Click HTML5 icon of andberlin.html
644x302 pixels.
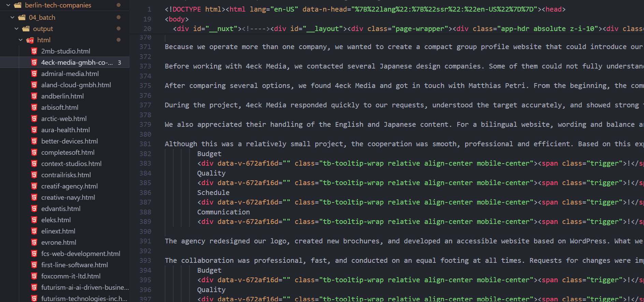click(34, 96)
